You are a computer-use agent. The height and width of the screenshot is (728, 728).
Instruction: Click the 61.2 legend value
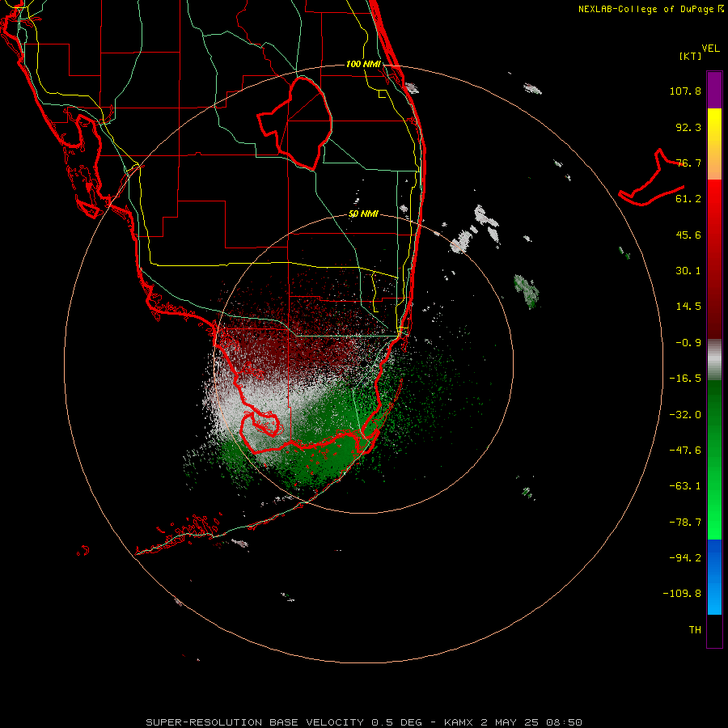688,199
